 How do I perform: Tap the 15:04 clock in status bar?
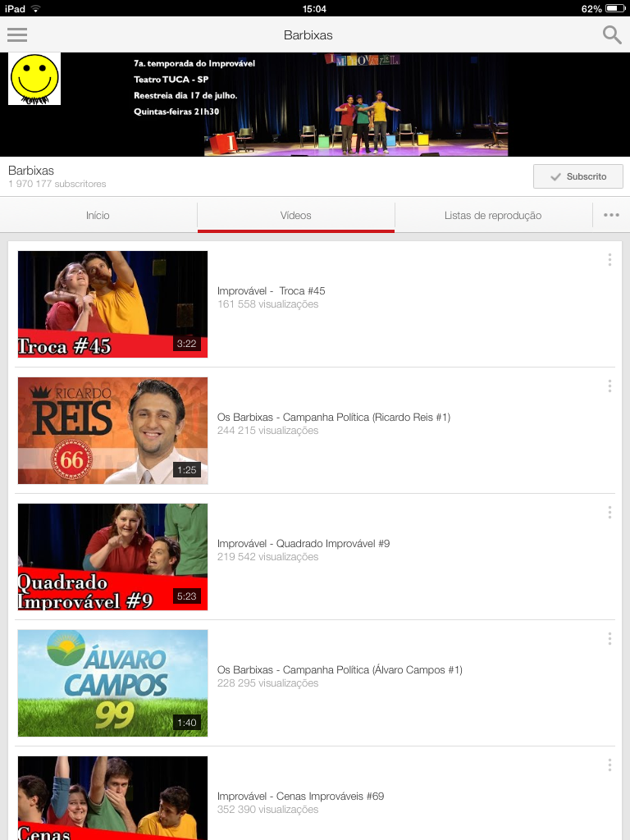tap(314, 8)
